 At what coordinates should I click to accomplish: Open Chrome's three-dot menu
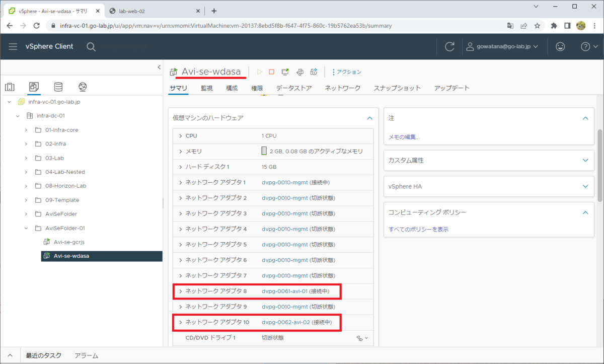(594, 25)
